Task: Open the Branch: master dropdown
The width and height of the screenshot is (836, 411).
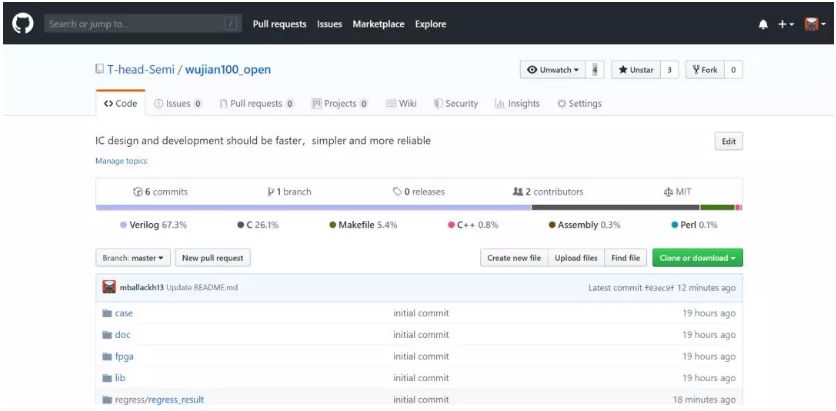Action: pyautogui.click(x=133, y=258)
